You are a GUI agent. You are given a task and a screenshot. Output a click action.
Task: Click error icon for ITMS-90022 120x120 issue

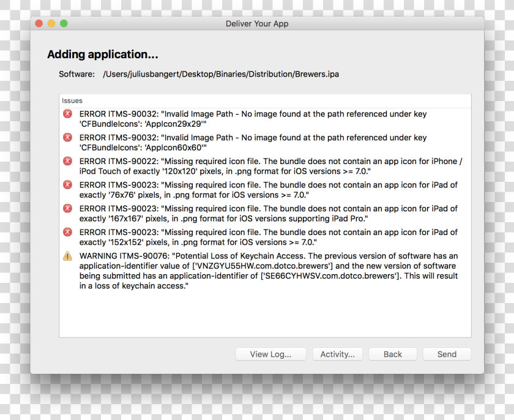tap(67, 161)
